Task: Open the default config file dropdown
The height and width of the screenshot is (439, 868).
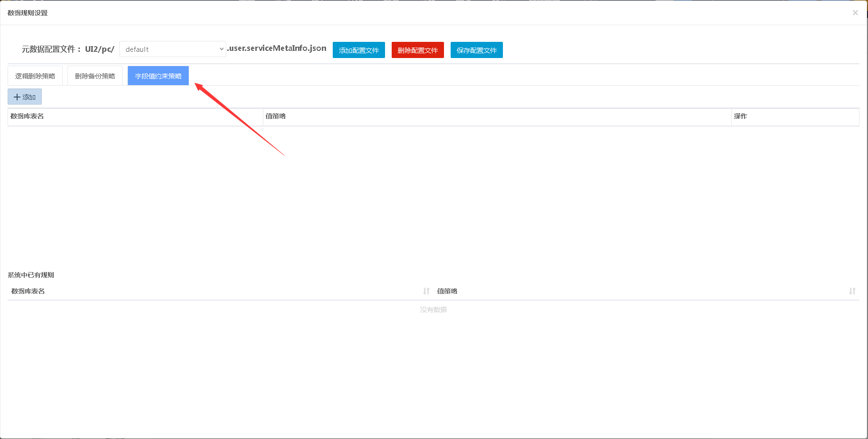Action: tap(173, 49)
